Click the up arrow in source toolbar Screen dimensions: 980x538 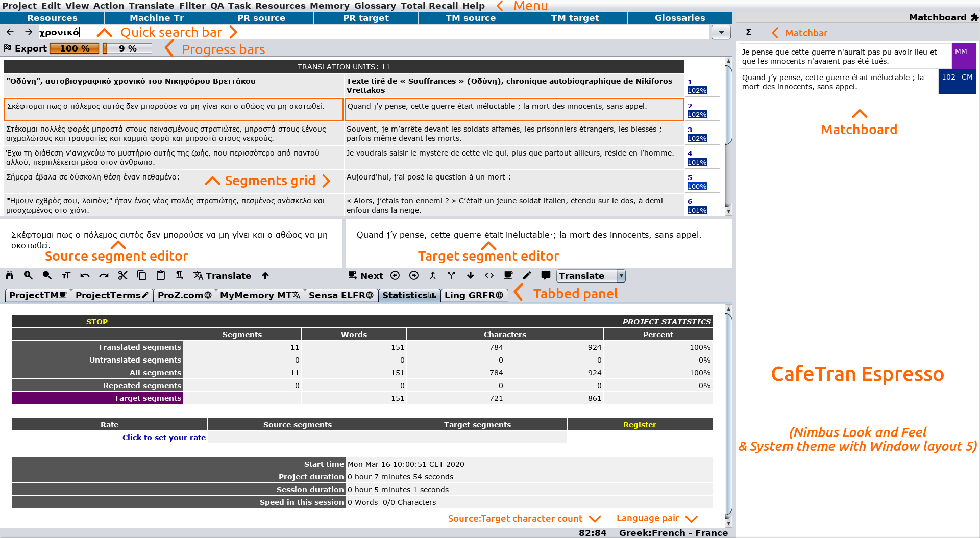(x=265, y=276)
